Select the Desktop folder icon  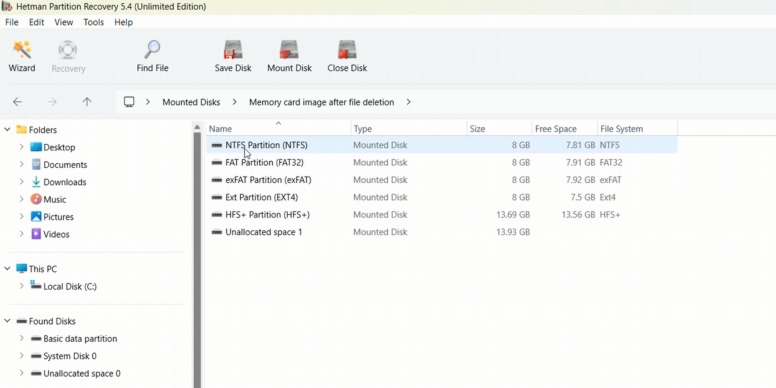tap(36, 147)
